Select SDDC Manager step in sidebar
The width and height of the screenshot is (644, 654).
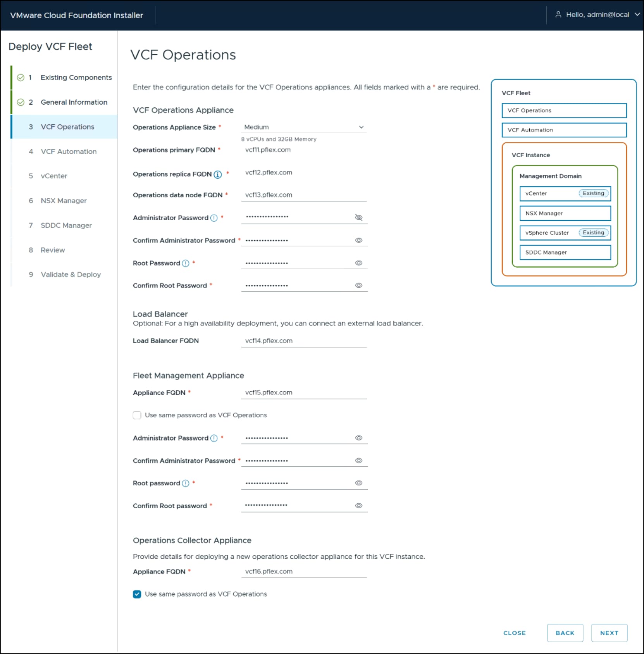coord(64,225)
